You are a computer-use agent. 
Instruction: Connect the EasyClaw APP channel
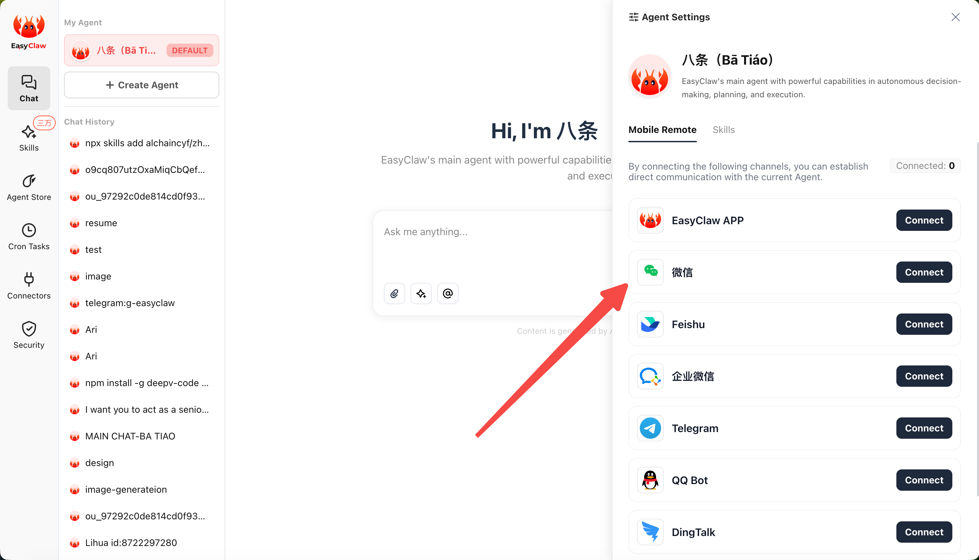click(x=924, y=221)
